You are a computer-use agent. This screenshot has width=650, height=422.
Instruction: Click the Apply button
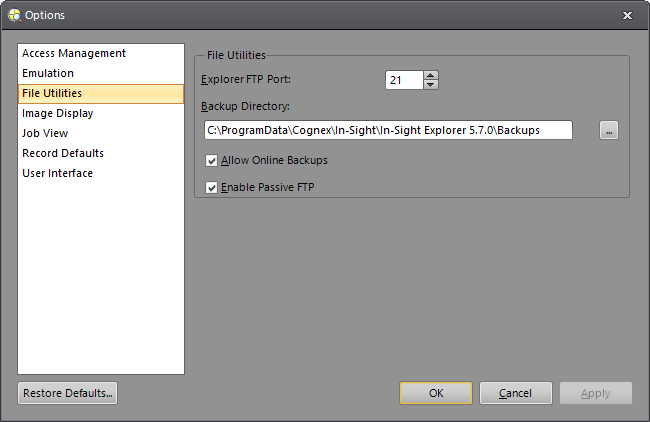(596, 393)
